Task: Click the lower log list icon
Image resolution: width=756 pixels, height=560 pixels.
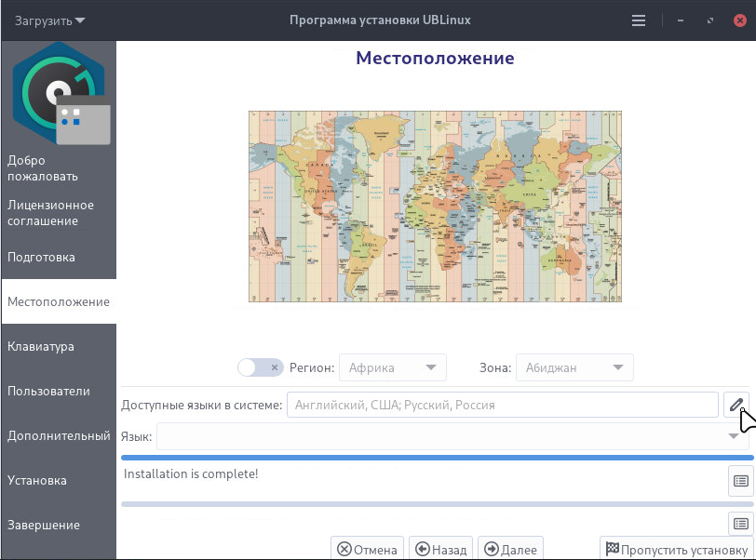Action: 740,524
